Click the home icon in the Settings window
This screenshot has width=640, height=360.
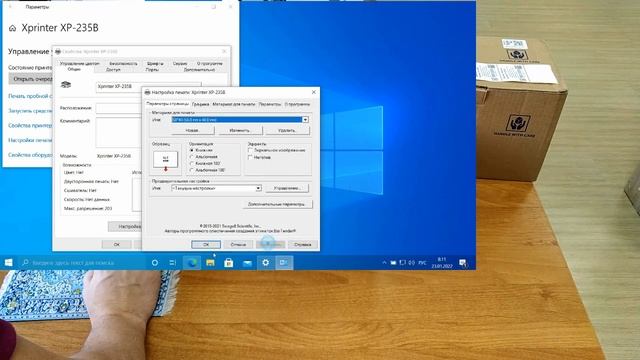click(13, 28)
